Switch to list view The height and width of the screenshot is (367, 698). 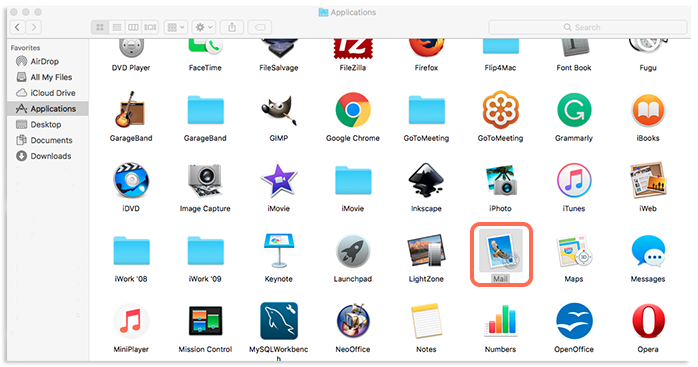pos(117,27)
